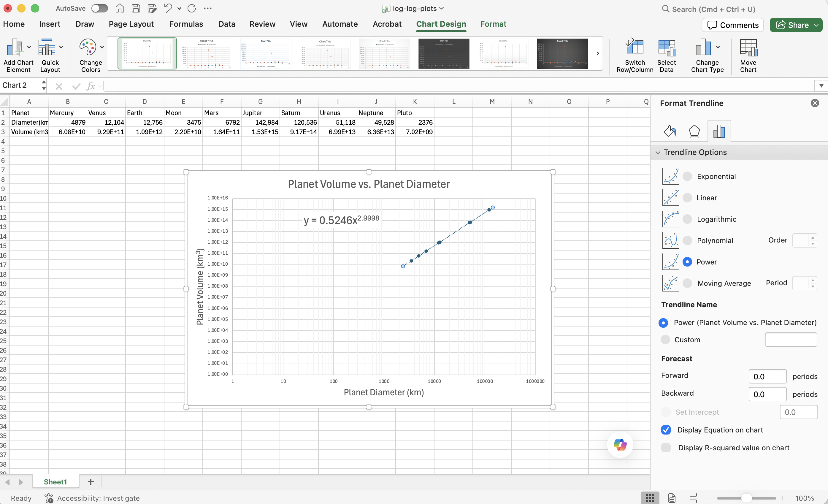Click the Forecast Backward periods field
This screenshot has height=504, width=828.
tap(767, 394)
